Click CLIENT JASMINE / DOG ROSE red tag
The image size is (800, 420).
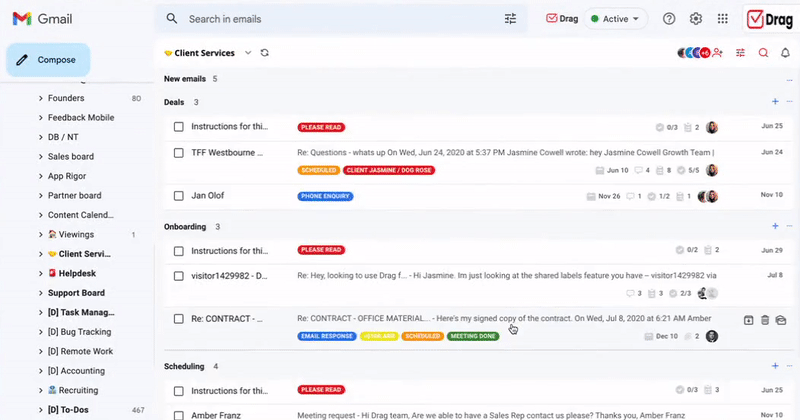coord(389,170)
